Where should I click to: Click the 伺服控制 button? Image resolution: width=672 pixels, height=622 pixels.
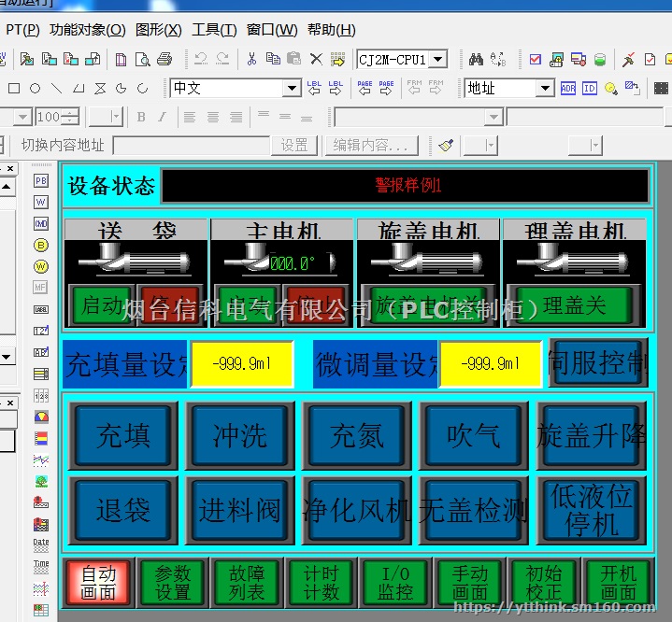pos(599,362)
